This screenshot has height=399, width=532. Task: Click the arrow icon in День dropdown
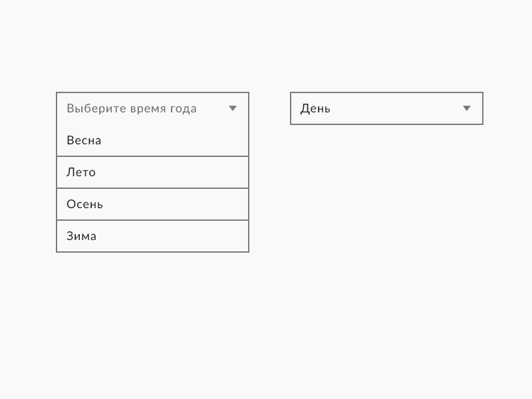coord(467,108)
